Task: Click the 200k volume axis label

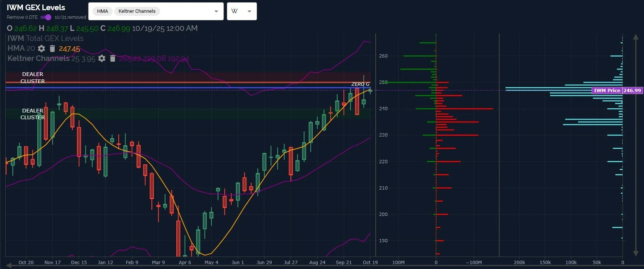Action: coord(519,262)
